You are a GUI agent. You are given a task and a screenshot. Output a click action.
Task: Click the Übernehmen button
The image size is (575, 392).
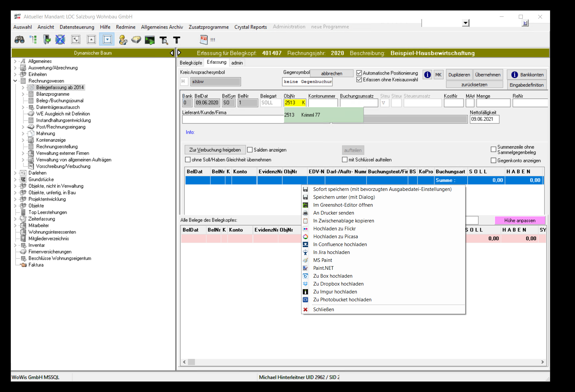coord(488,75)
